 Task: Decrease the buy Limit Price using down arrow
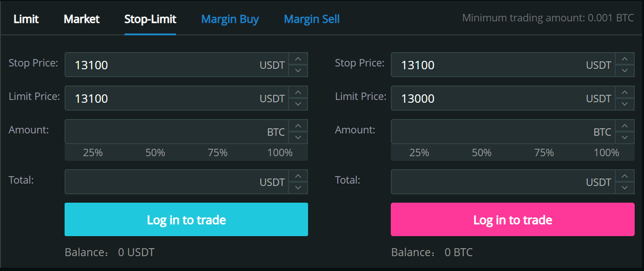(298, 104)
